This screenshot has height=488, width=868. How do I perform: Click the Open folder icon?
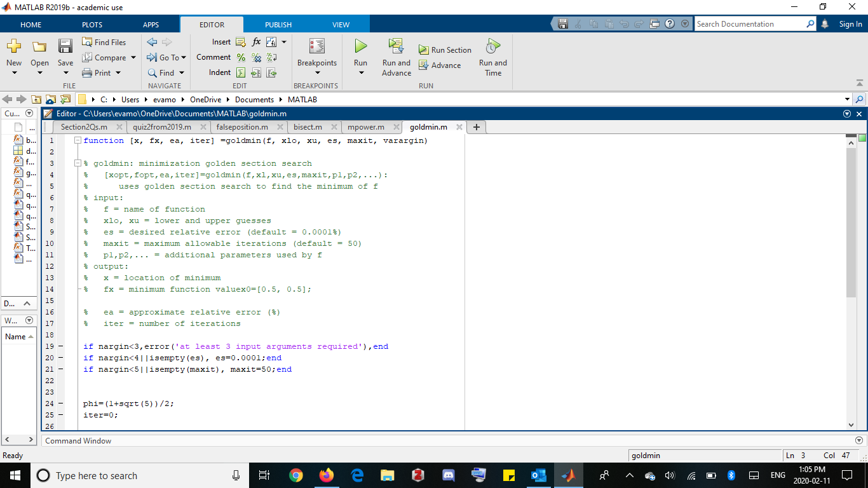(39, 46)
